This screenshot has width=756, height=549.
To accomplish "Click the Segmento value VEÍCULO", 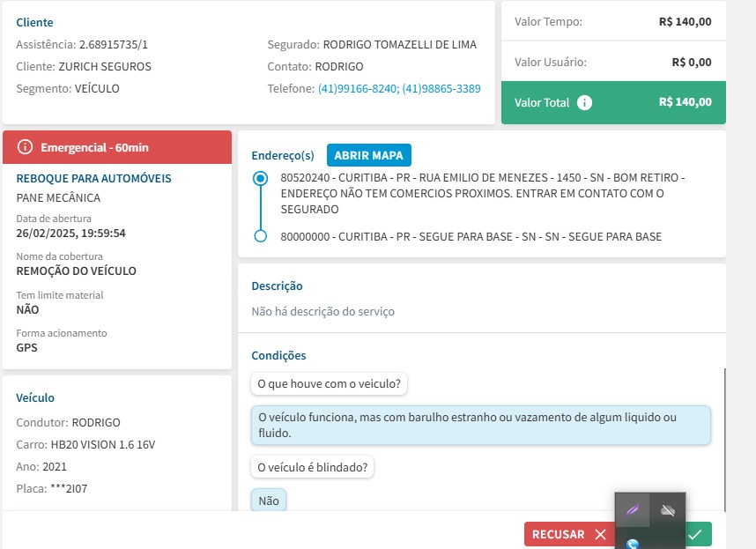I will click(x=97, y=89).
